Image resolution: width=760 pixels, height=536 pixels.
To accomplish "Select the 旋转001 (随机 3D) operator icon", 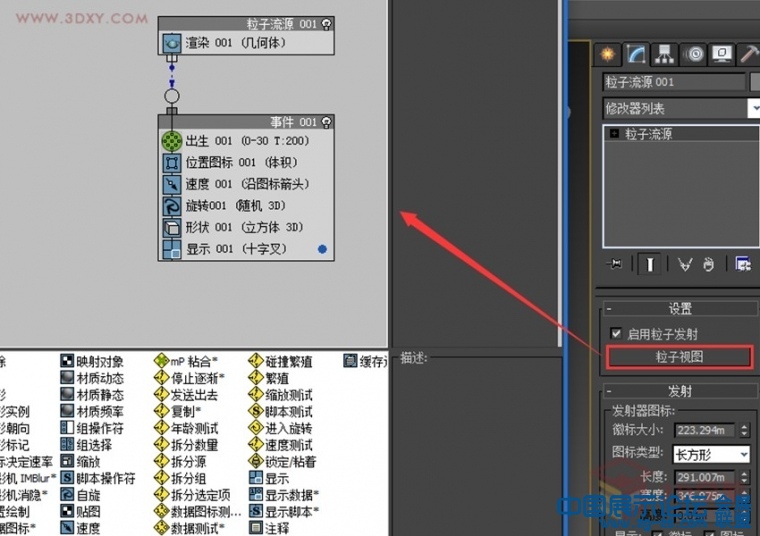I will click(171, 206).
